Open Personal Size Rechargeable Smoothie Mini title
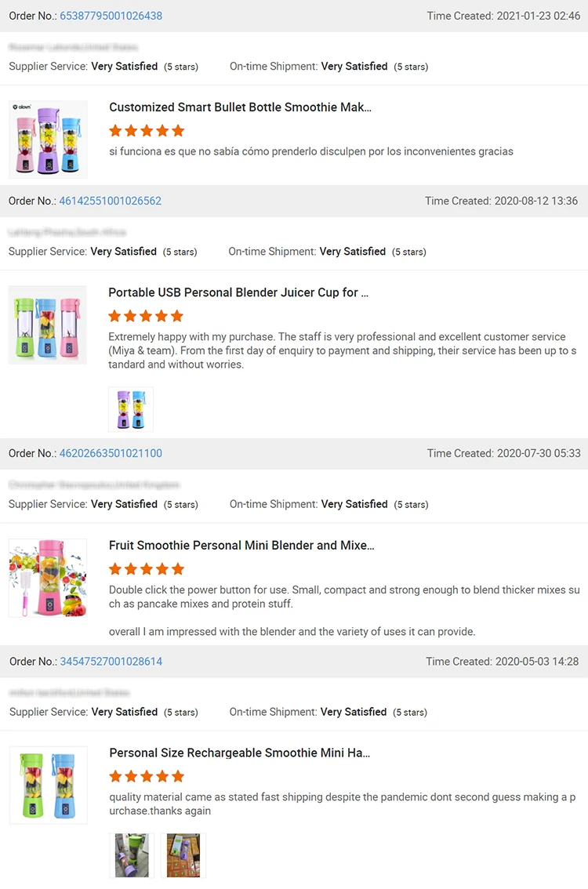Viewport: 588px width, 889px height. pyautogui.click(x=239, y=753)
